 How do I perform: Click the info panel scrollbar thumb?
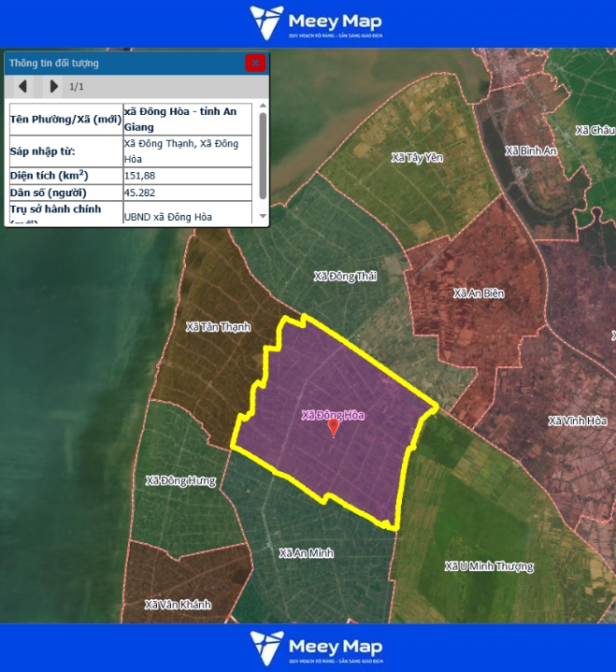pos(263,140)
